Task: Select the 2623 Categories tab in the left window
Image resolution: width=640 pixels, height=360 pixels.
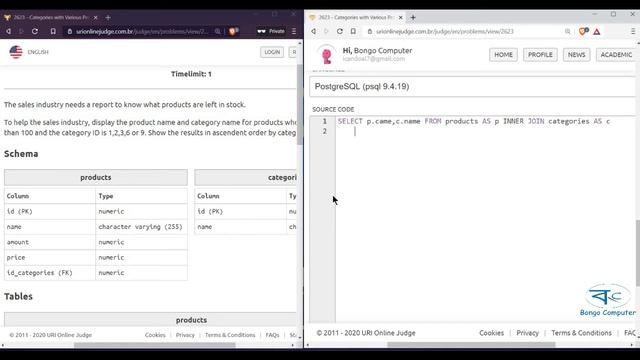Action: point(50,18)
